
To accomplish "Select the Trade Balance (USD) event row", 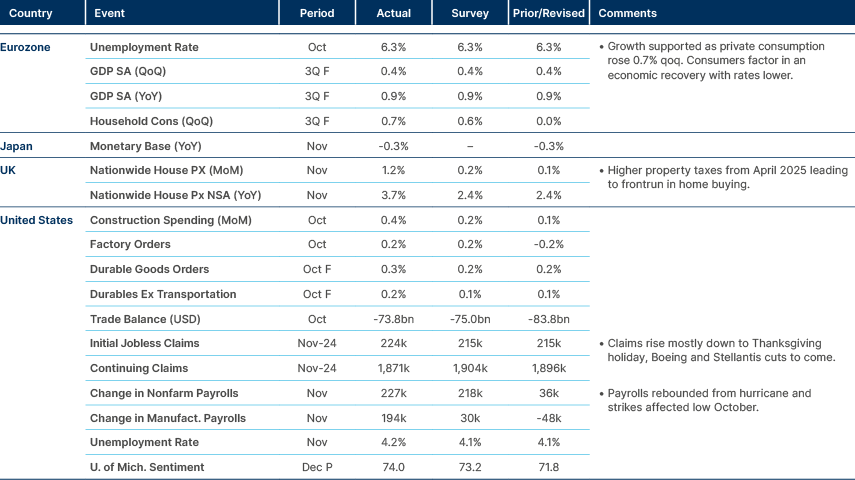I will 144,319.
